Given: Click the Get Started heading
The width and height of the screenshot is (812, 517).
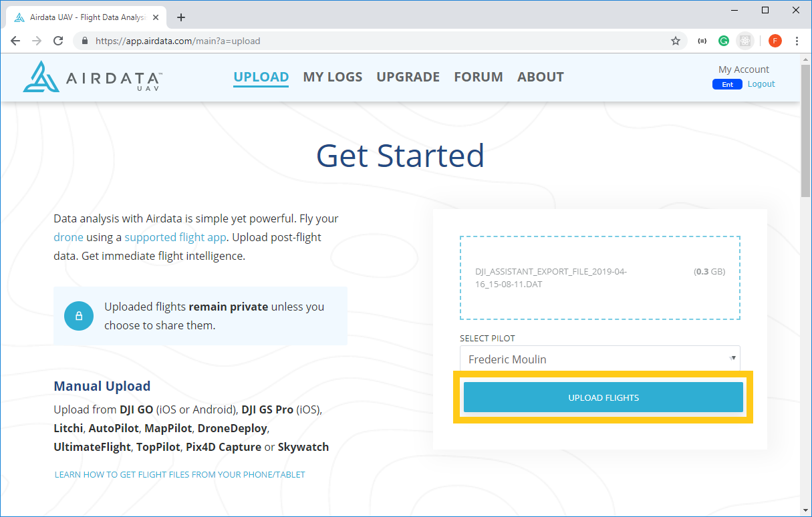Looking at the screenshot, I should (400, 155).
